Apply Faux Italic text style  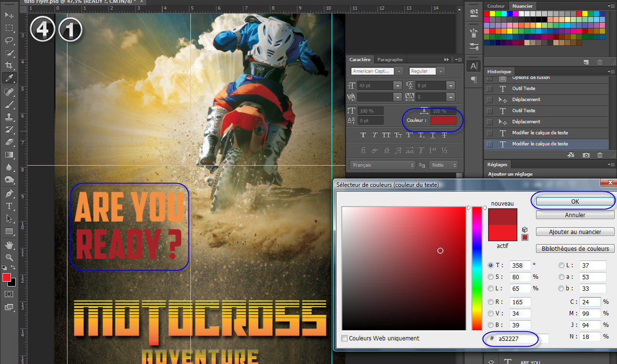click(x=375, y=135)
